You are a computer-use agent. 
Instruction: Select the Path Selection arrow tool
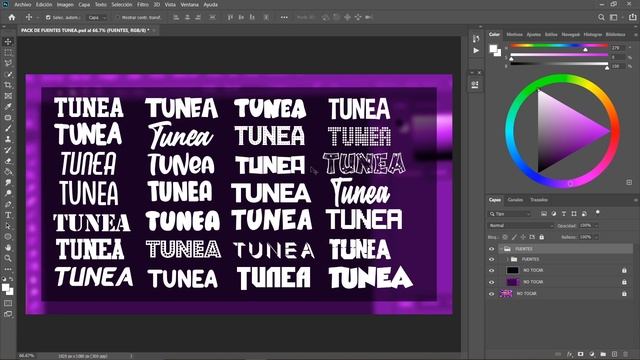pyautogui.click(x=8, y=226)
